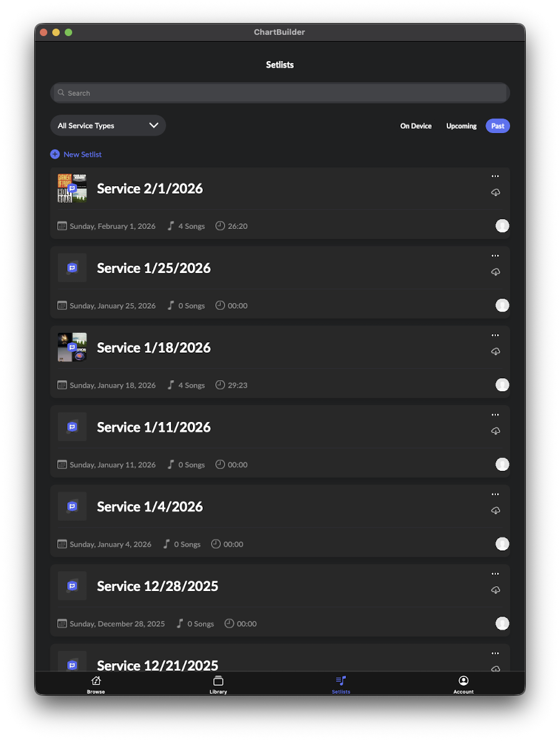Download Service 2/1/2026 with cloud icon

click(x=495, y=192)
